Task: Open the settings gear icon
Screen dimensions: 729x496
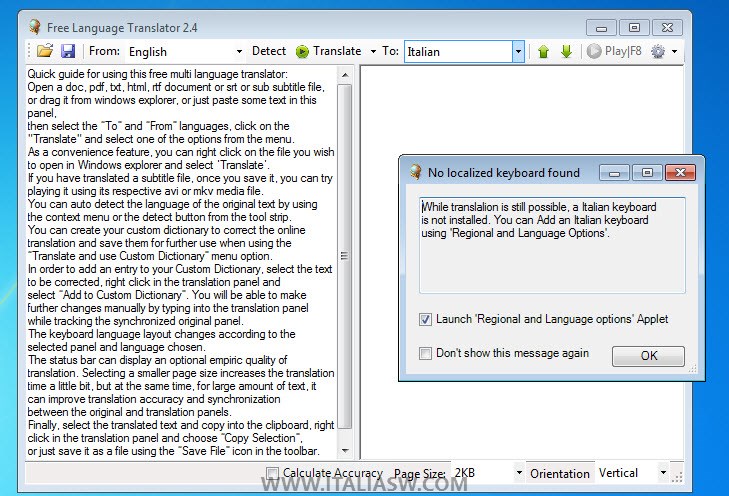Action: [x=658, y=51]
